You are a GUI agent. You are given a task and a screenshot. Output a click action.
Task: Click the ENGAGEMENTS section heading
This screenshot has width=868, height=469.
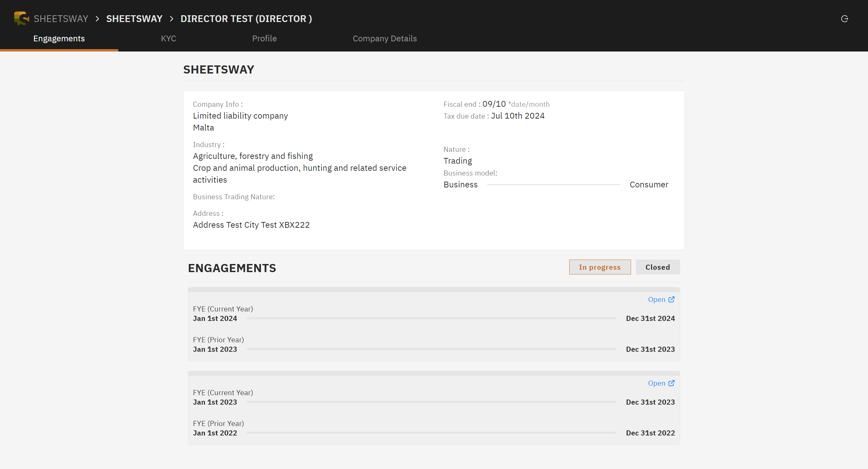(232, 268)
